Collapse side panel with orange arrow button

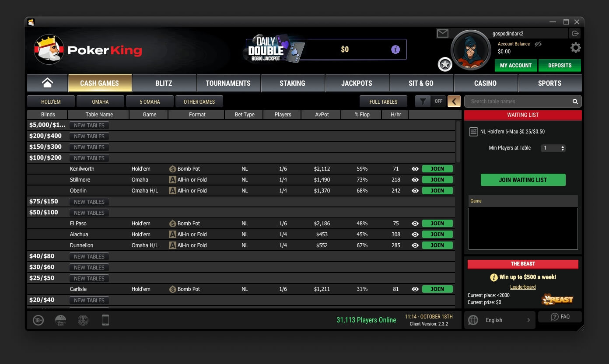(x=454, y=101)
